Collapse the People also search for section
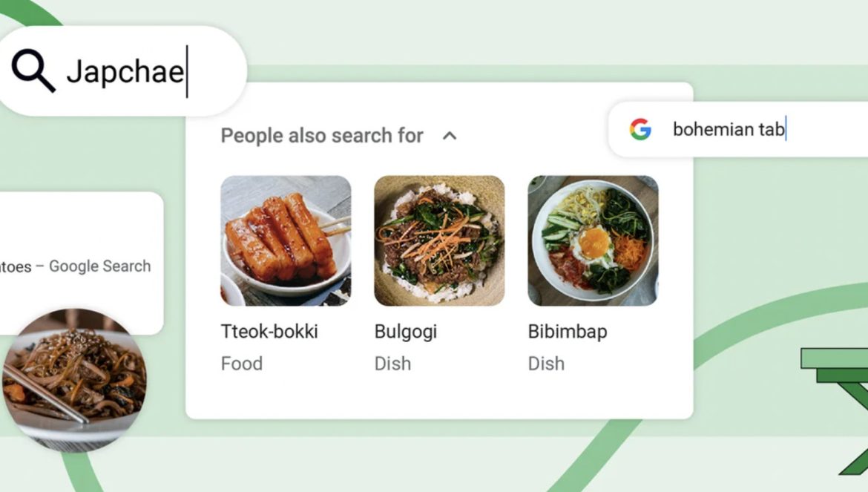The height and width of the screenshot is (492, 868). (x=450, y=136)
